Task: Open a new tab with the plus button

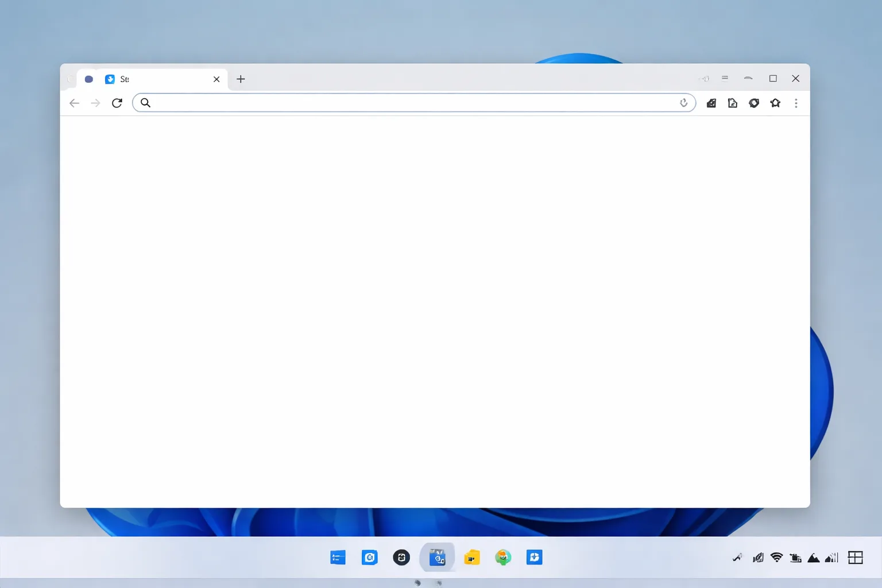Action: pyautogui.click(x=241, y=79)
